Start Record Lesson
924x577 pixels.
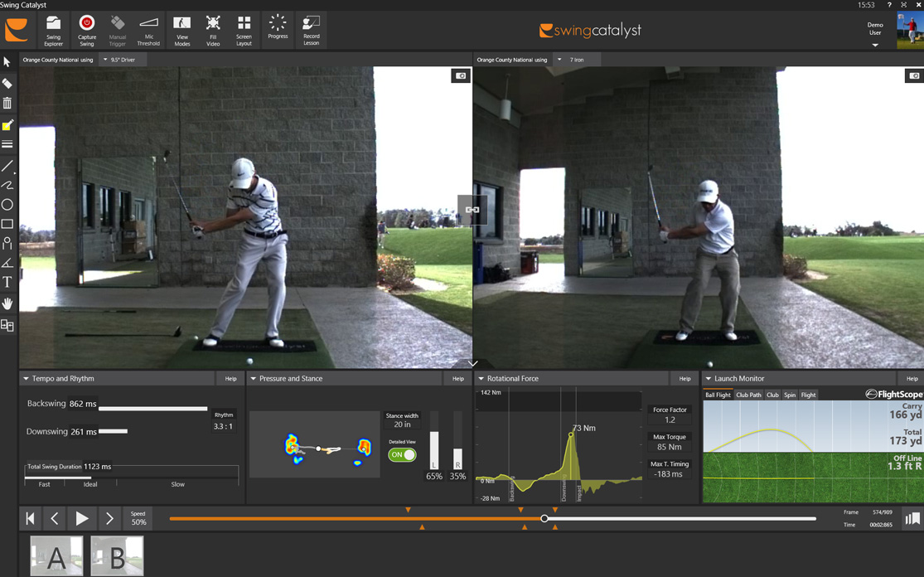point(311,30)
